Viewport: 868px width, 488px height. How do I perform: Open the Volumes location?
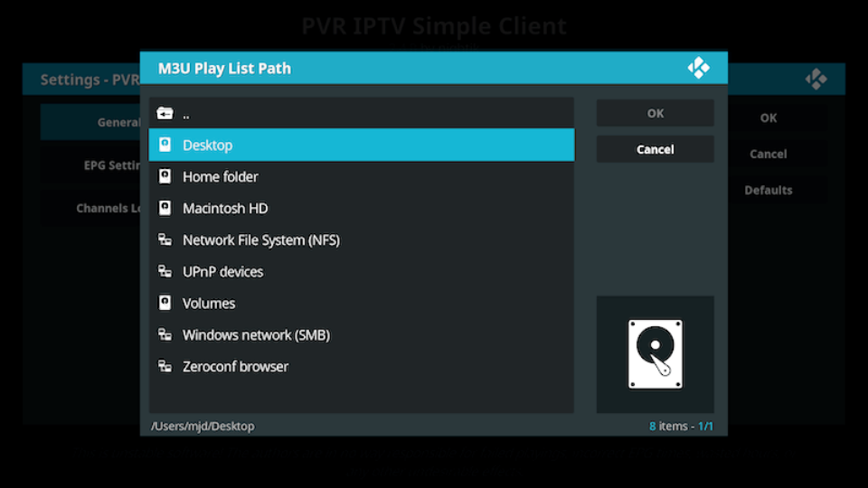(209, 304)
